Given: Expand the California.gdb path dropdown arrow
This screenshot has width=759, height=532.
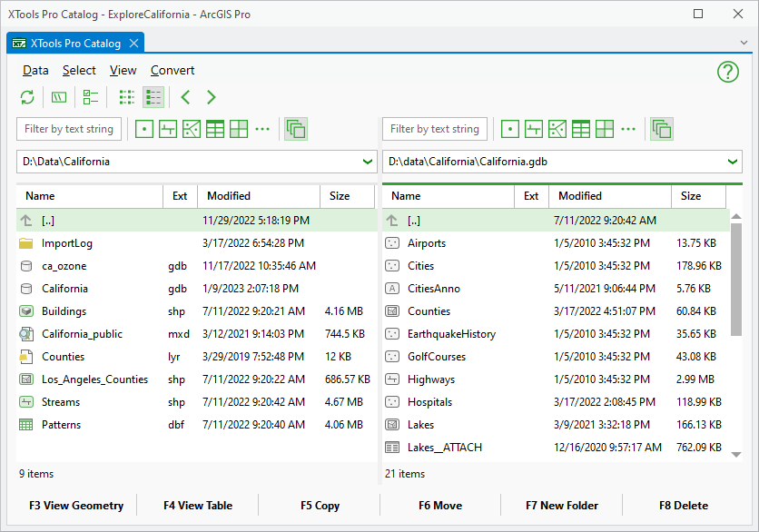Looking at the screenshot, I should [733, 162].
